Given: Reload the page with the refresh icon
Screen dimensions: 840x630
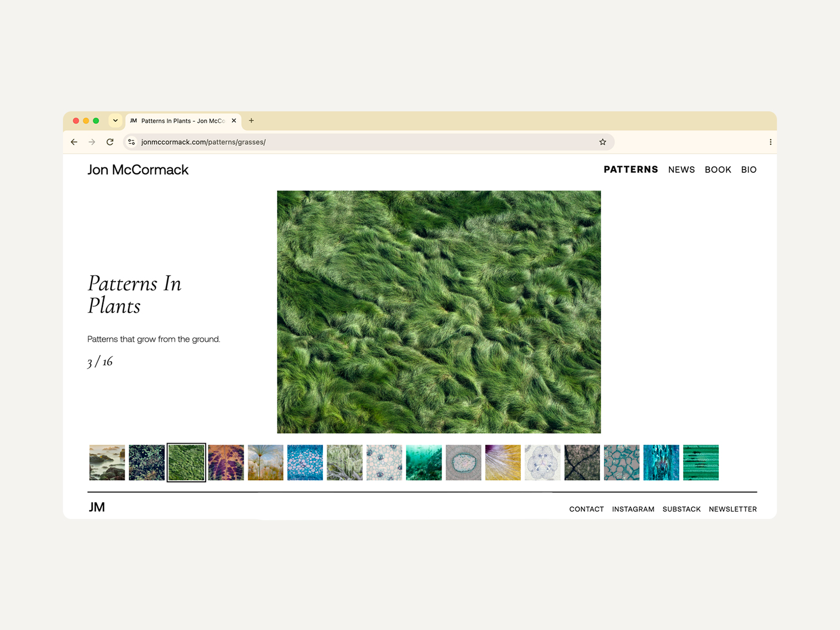Looking at the screenshot, I should (110, 142).
